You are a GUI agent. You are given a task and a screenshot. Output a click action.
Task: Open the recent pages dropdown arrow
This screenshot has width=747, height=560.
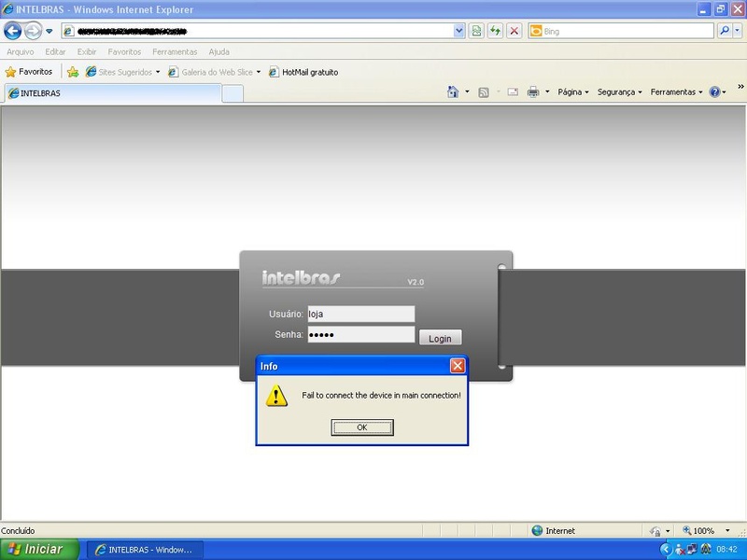(x=49, y=32)
